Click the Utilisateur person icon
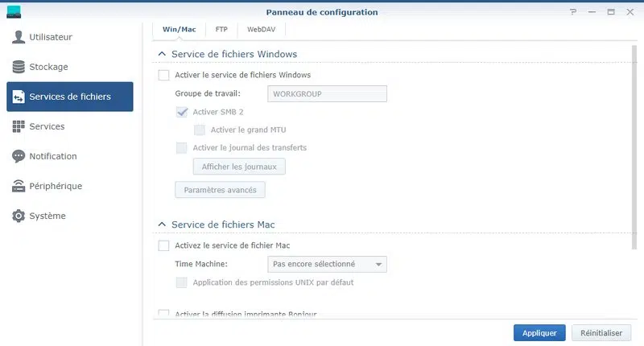Image resolution: width=644 pixels, height=346 pixels. pos(19,37)
